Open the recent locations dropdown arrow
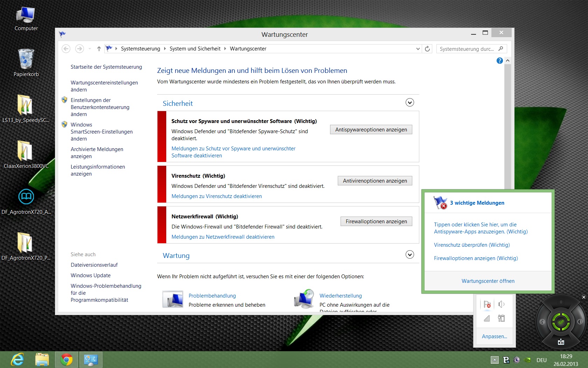The image size is (588, 368). click(90, 49)
